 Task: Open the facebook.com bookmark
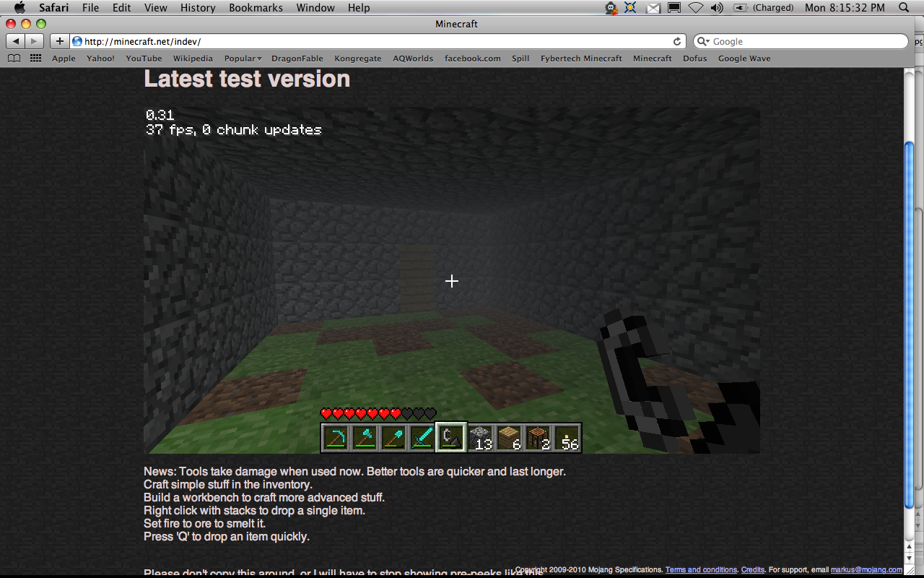(x=472, y=59)
